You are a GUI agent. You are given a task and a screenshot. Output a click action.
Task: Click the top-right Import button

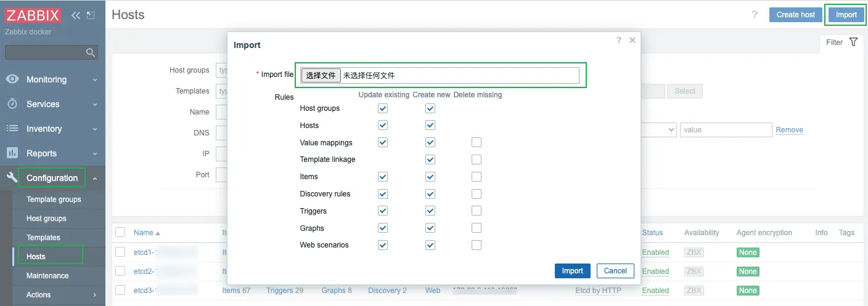[x=846, y=15]
